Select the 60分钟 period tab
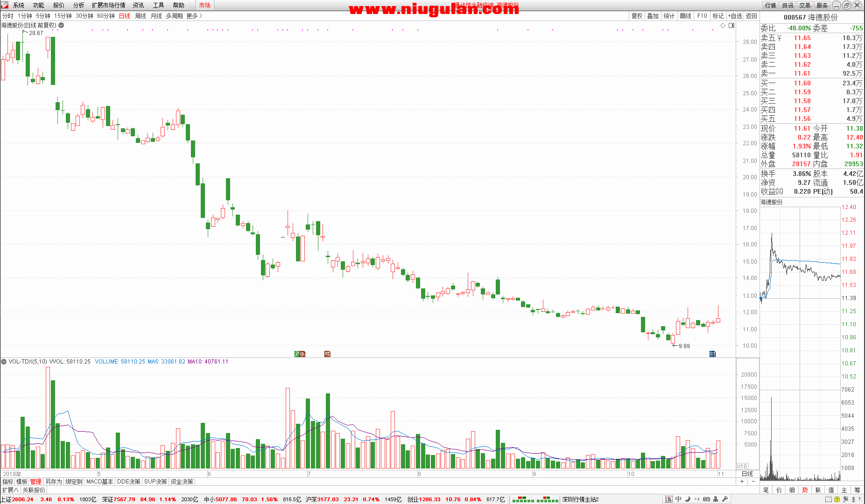Screen dimensions: 865x504 (x=106, y=16)
